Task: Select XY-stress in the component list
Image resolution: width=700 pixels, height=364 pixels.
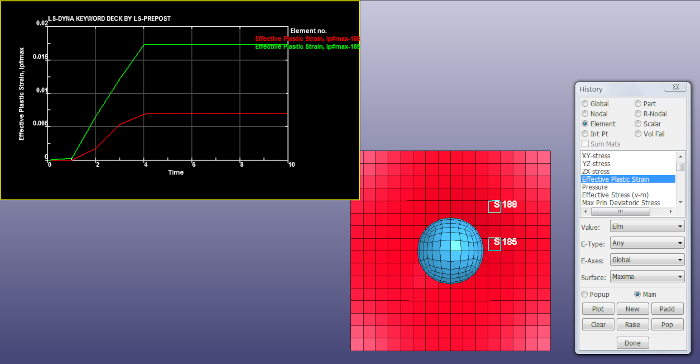Action: [x=596, y=155]
